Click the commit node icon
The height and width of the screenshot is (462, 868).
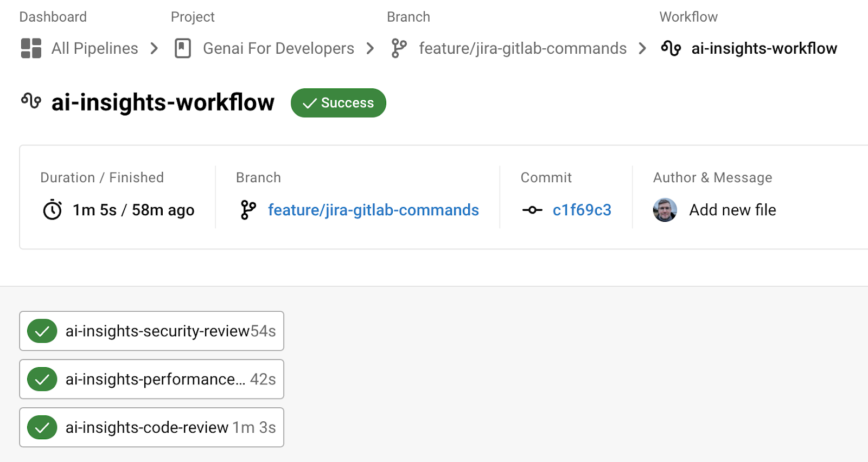(x=532, y=210)
